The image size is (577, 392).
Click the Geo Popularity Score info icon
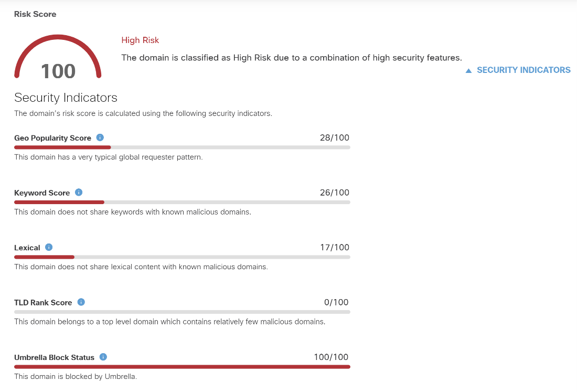coord(100,138)
